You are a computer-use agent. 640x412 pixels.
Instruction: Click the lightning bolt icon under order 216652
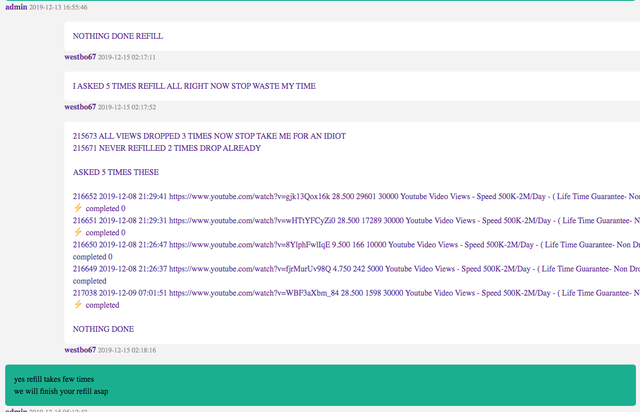point(78,208)
